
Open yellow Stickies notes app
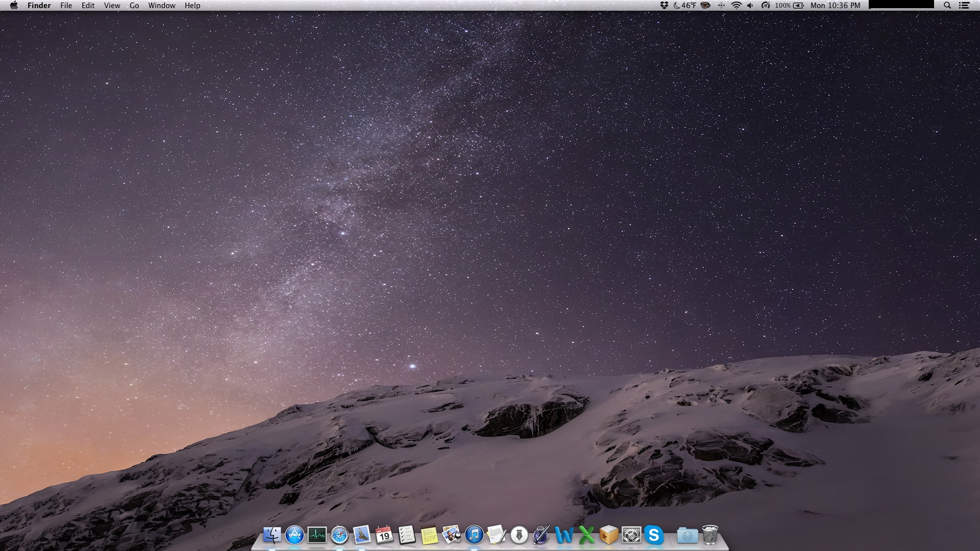coord(429,535)
